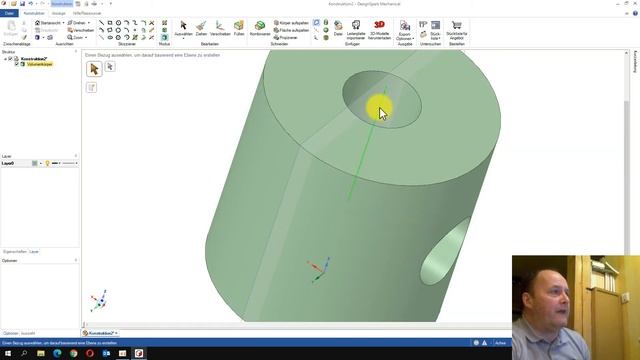Click tool guide icon below select arrow
Viewport: 640px width, 360px height.
pos(91,87)
